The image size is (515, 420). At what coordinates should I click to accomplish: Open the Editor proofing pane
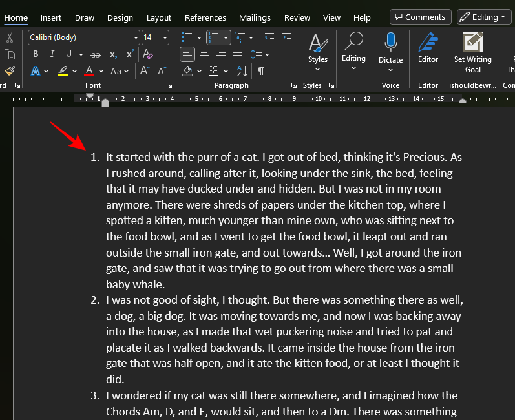pos(428,48)
